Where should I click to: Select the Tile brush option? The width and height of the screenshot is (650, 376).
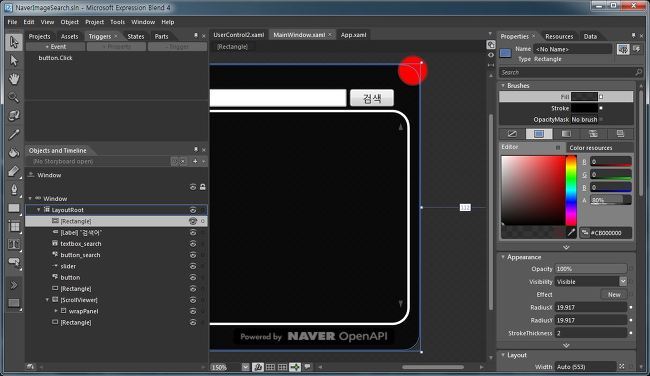[593, 133]
